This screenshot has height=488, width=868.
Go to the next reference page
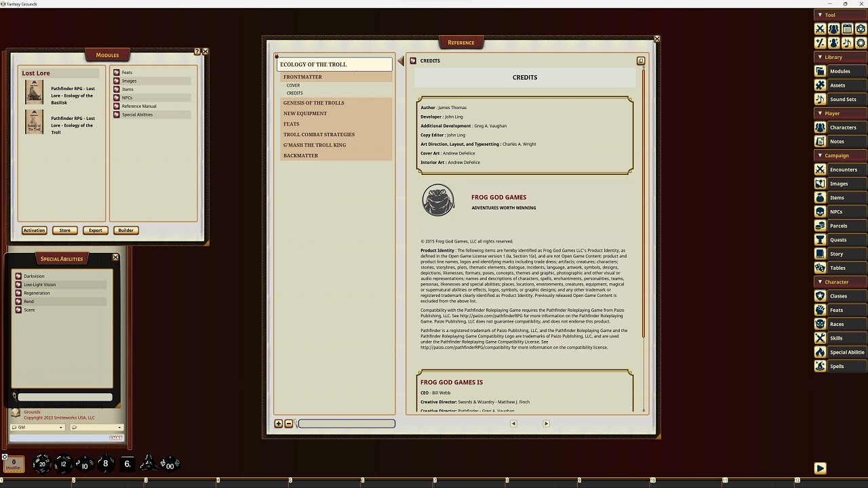[546, 424]
